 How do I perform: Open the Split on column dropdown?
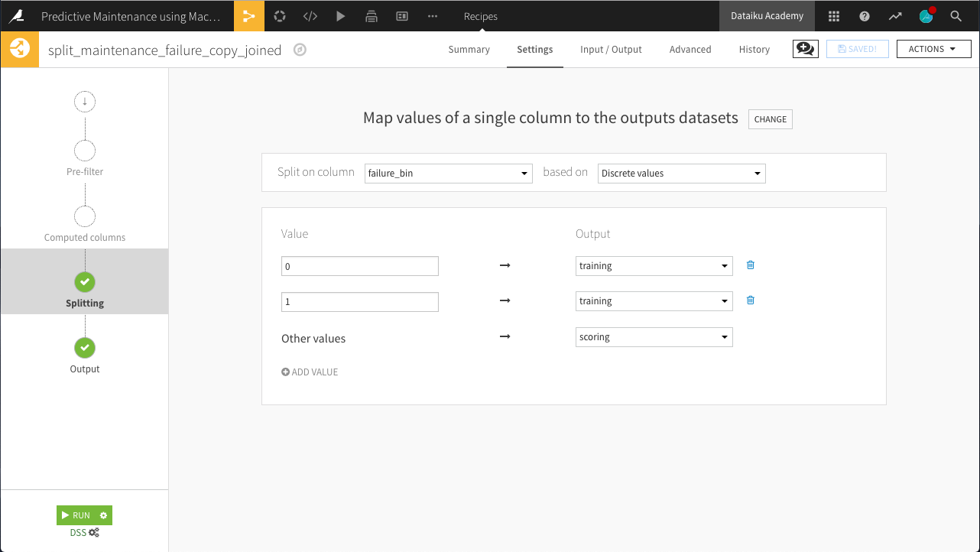448,174
